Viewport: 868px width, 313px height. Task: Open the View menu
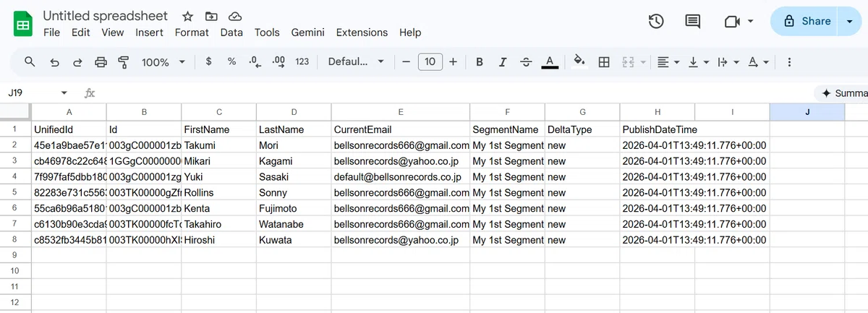pyautogui.click(x=113, y=33)
